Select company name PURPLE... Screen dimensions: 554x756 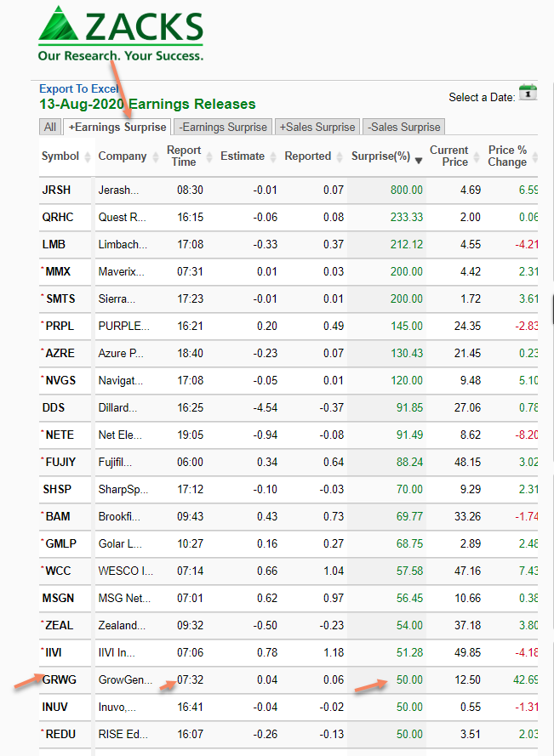pyautogui.click(x=124, y=326)
